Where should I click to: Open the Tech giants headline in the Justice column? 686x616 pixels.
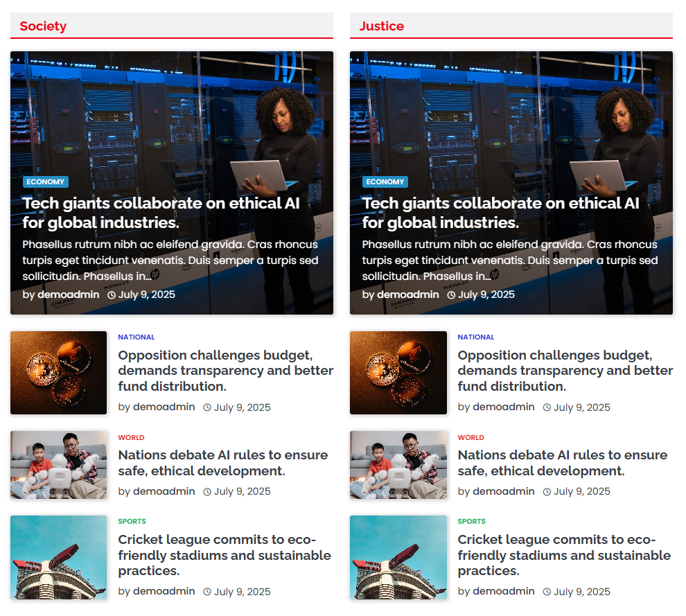[501, 213]
